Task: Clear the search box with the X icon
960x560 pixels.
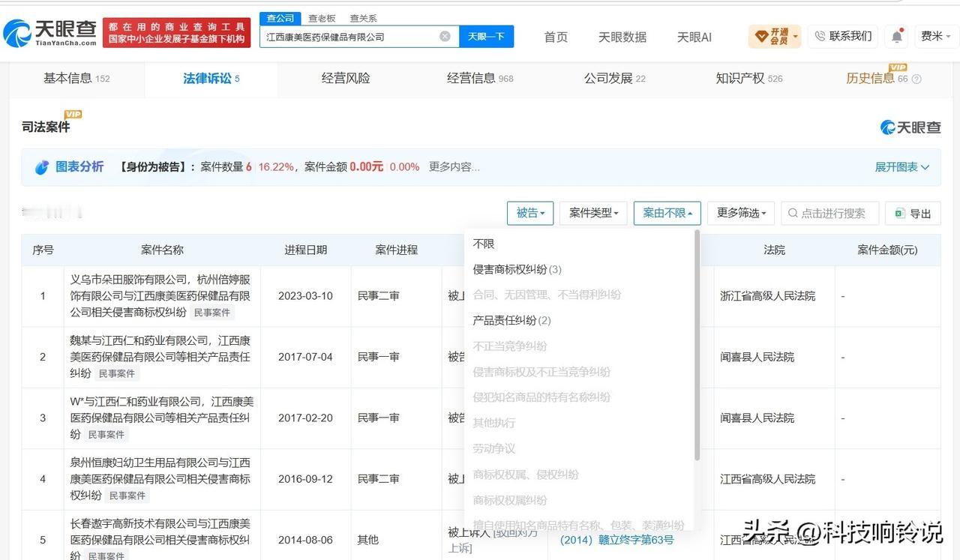Action: pyautogui.click(x=445, y=36)
